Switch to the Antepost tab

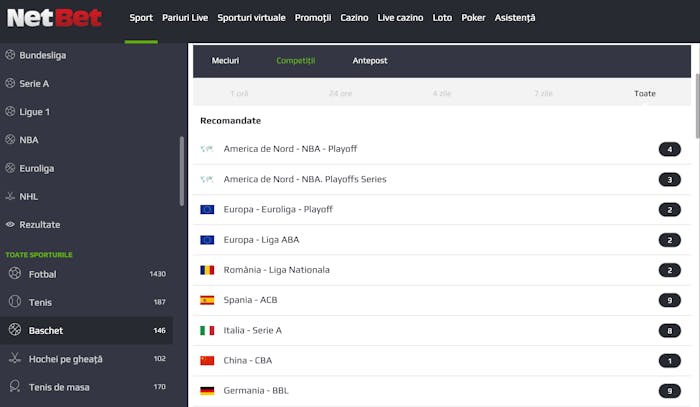(370, 61)
